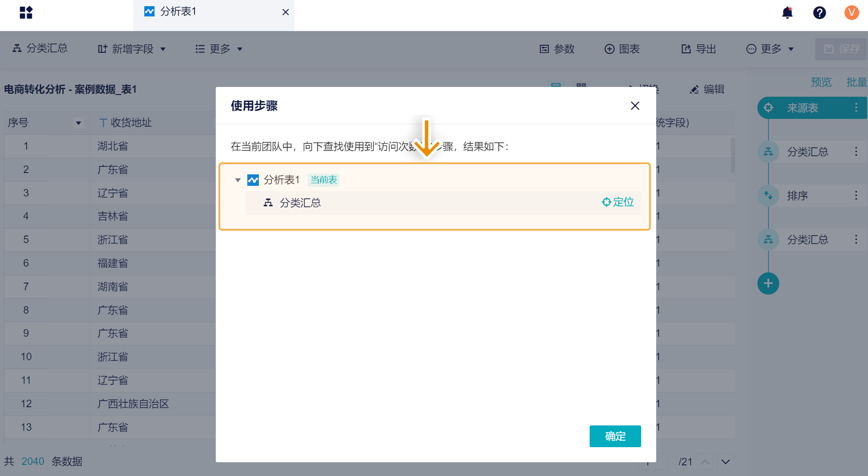This screenshot has height=476, width=868.
Task: Open options for 分类汇总 step below 排序
Action: click(x=856, y=240)
